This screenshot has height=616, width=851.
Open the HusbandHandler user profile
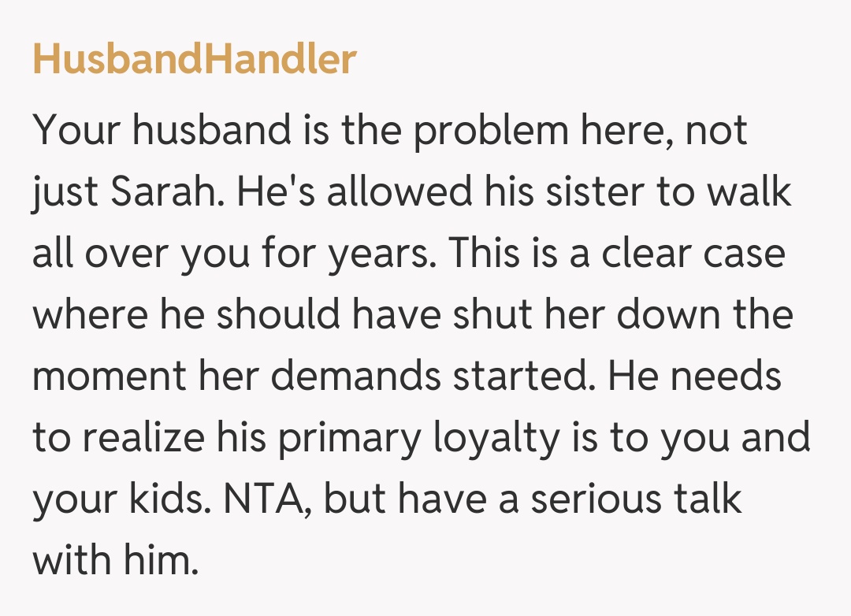point(194,60)
